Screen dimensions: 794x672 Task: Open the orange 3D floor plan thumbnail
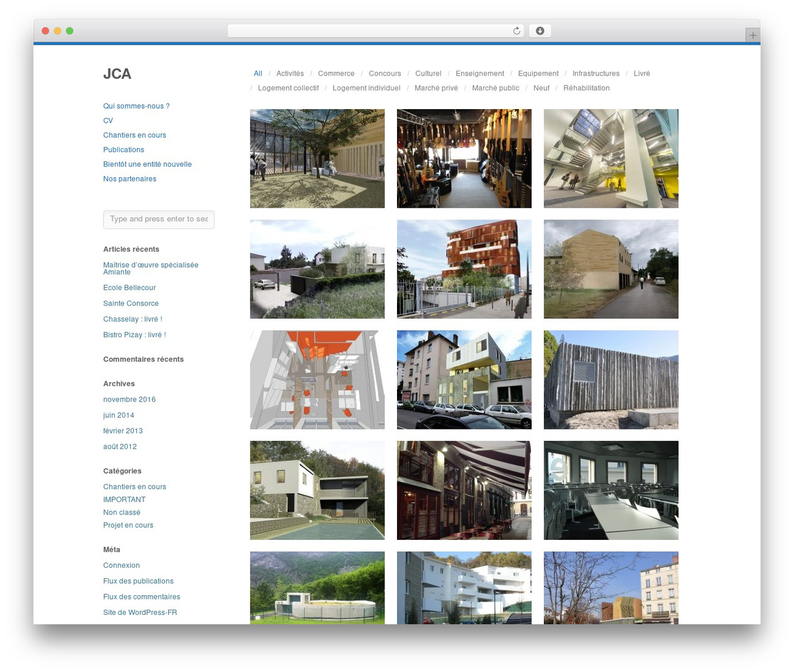tap(317, 380)
